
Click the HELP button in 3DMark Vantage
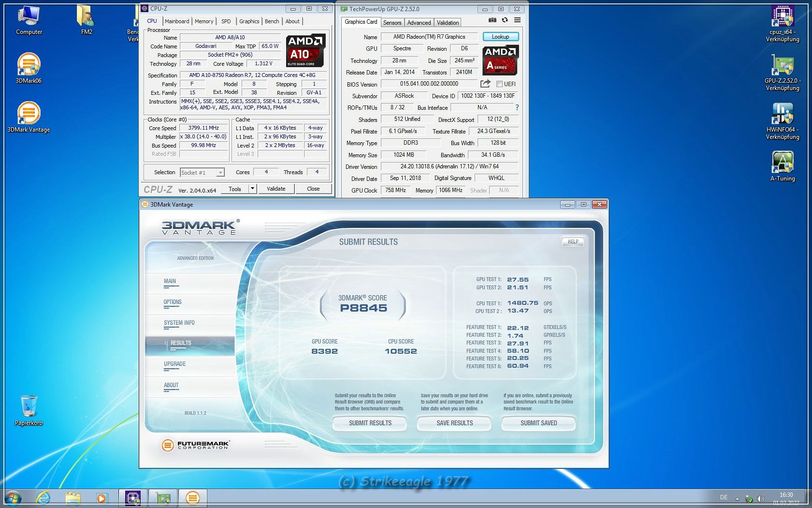[573, 241]
